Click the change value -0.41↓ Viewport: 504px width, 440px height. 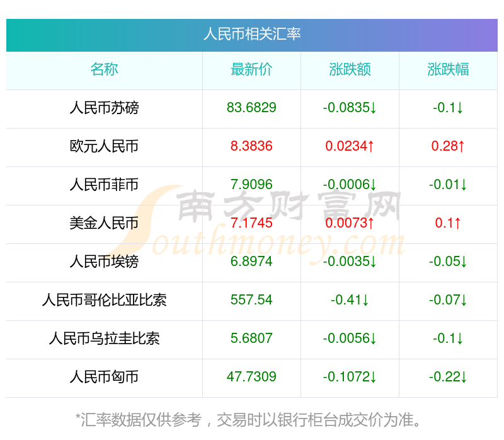(350, 300)
